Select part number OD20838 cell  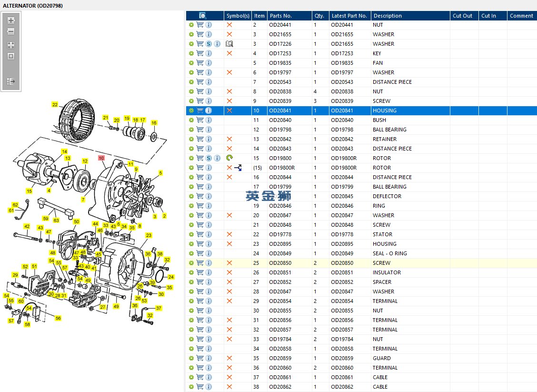[x=280, y=91]
